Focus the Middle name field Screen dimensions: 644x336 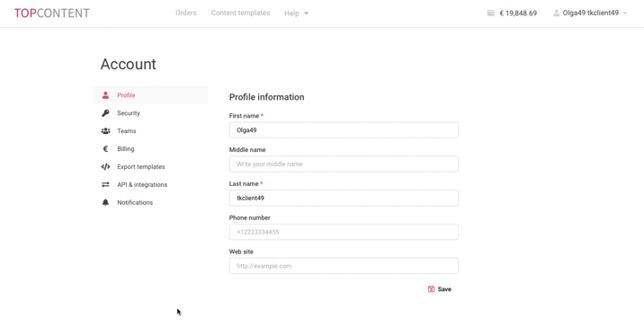coord(344,164)
